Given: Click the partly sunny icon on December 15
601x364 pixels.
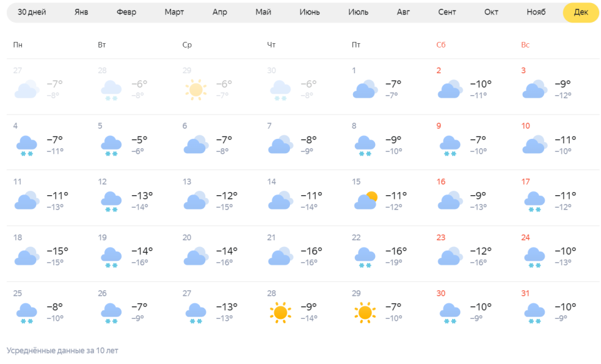Looking at the screenshot, I should [365, 200].
